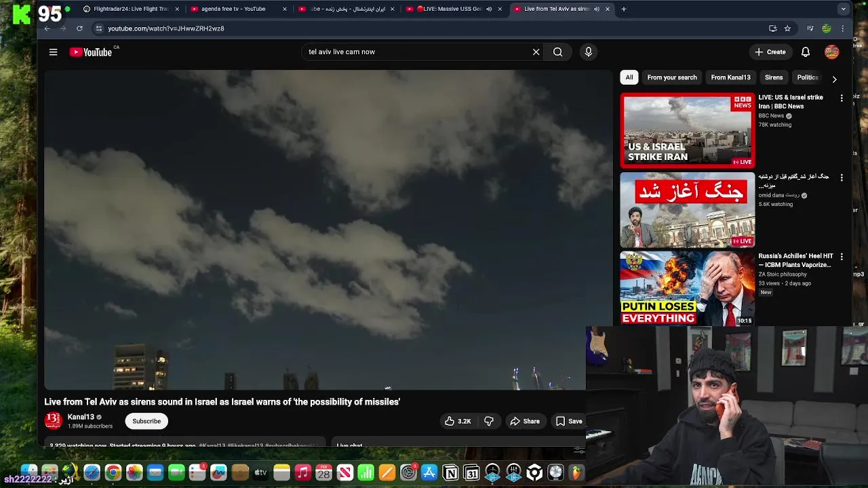
Task: Start voice search with the microphone
Action: (588, 52)
